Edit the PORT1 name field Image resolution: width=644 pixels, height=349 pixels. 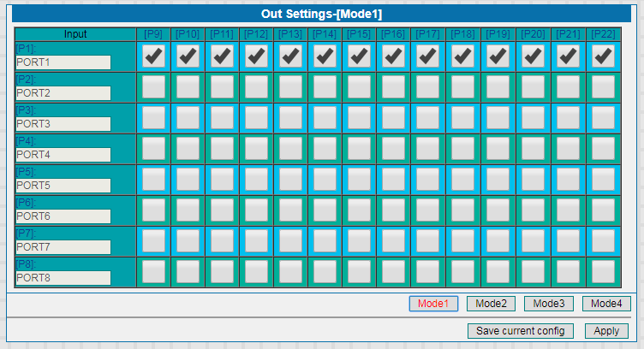pos(63,62)
